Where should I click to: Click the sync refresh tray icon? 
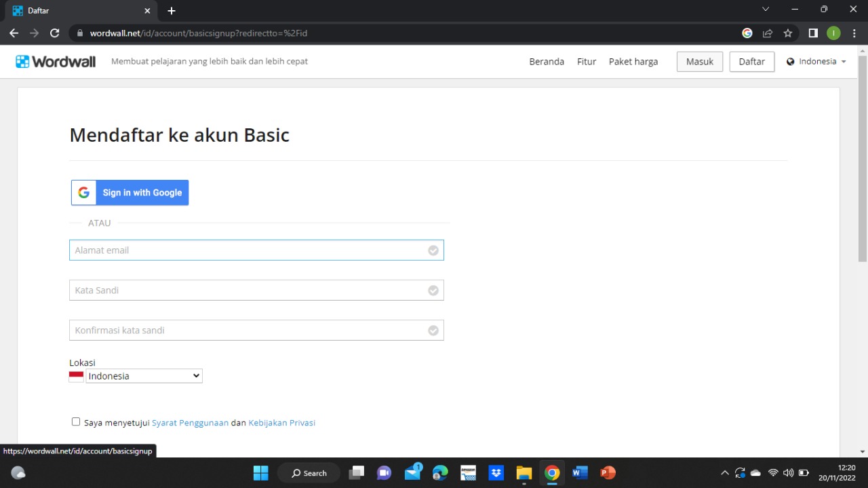tap(740, 473)
